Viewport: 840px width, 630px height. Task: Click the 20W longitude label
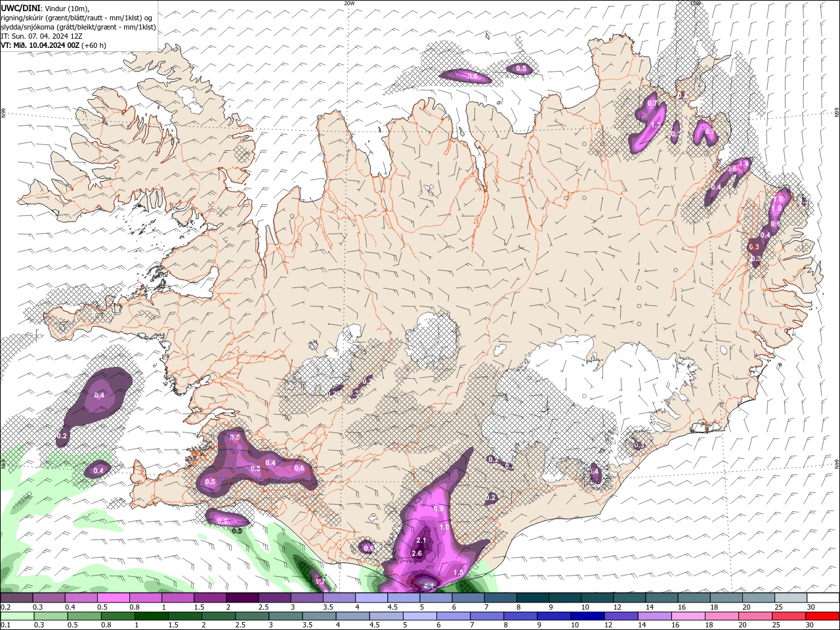[x=349, y=3]
